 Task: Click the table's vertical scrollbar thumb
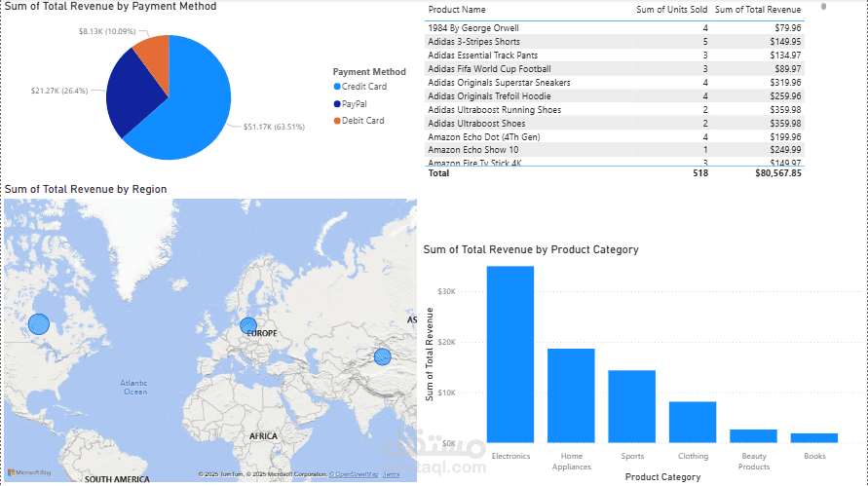(823, 7)
